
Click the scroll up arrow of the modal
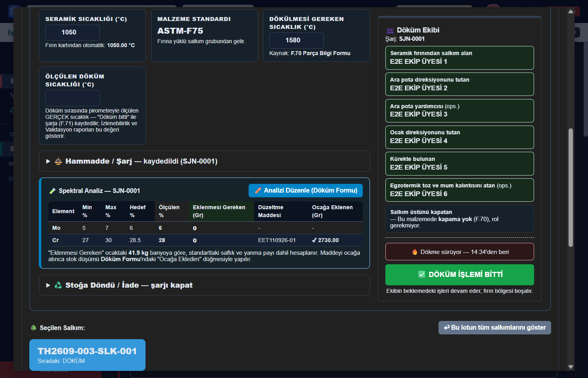(571, 11)
